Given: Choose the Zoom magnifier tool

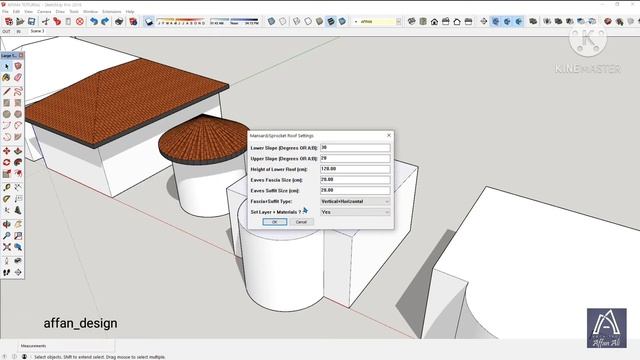Looking at the screenshot, I should 7,236.
